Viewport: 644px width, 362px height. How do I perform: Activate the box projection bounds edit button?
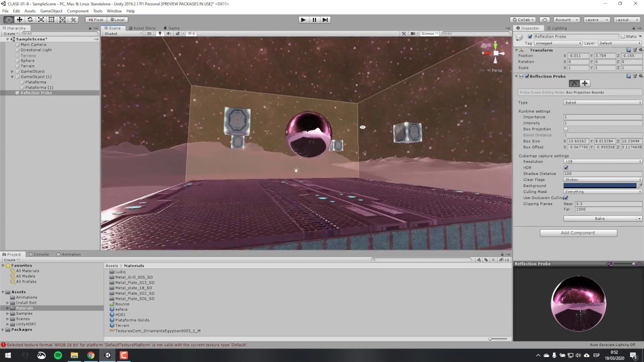[x=574, y=83]
